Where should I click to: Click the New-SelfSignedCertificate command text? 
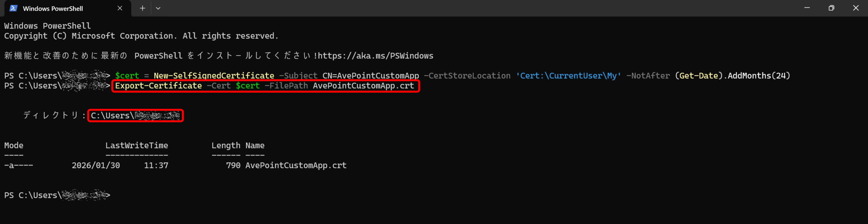(x=214, y=76)
